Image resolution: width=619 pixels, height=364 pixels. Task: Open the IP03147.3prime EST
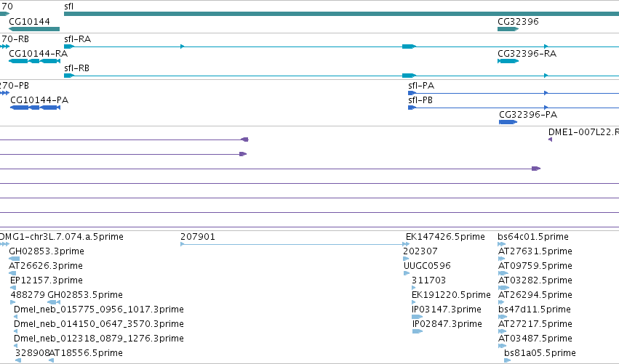[x=418, y=317]
